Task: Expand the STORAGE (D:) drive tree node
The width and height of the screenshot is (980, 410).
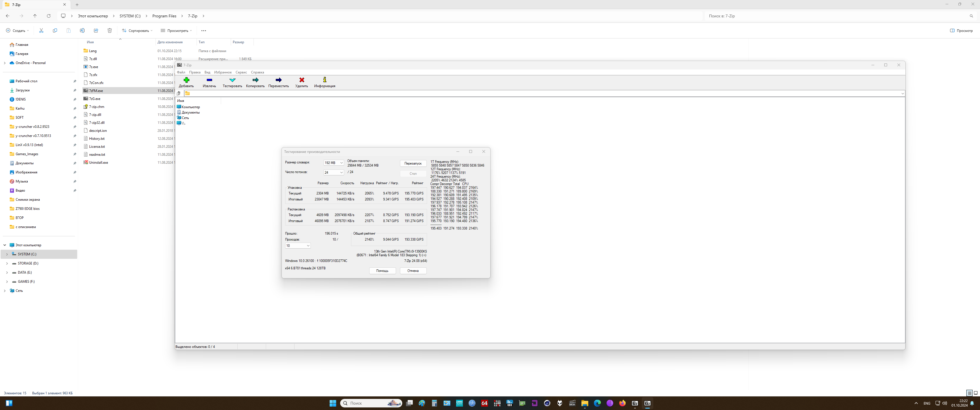Action: pyautogui.click(x=7, y=263)
